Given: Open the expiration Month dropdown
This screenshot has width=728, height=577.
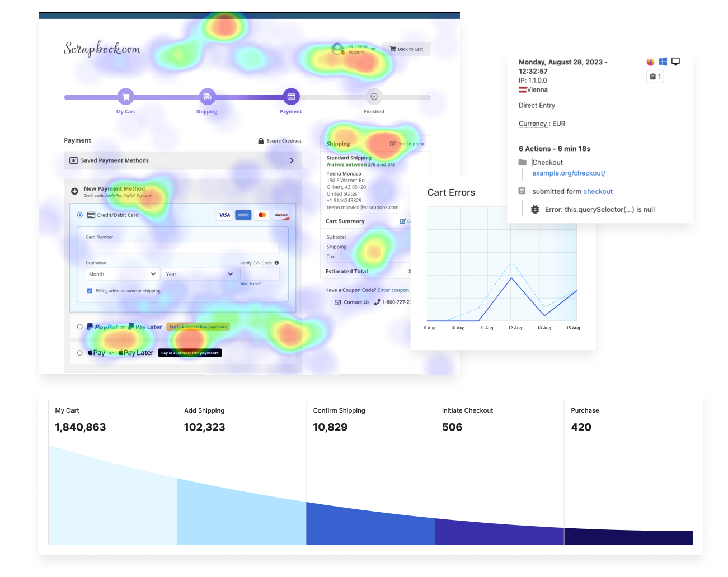Looking at the screenshot, I should tap(123, 274).
